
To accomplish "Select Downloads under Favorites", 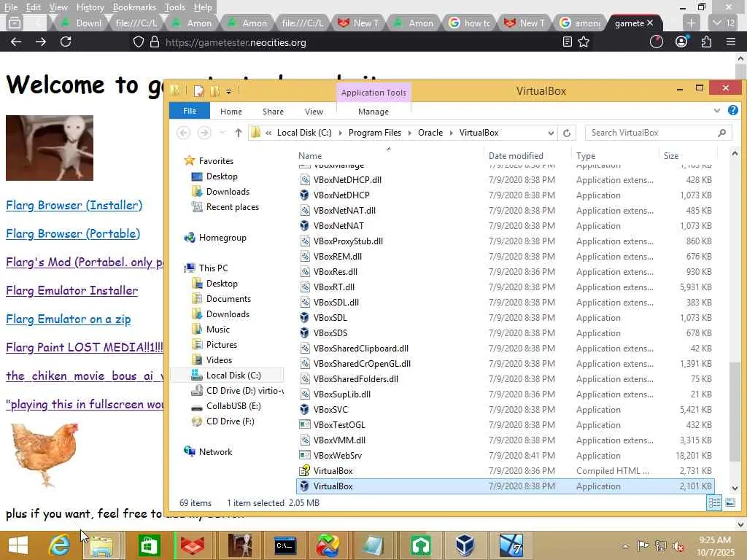I will 228,192.
